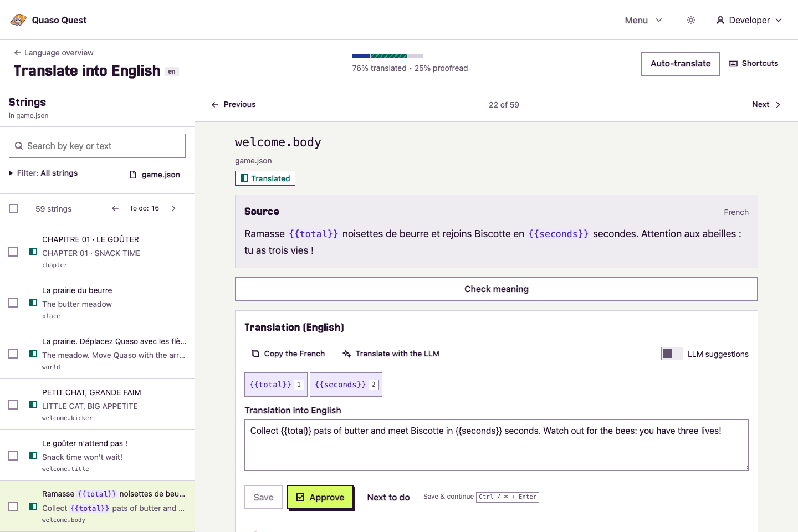Translate with the LLM
This screenshot has height=532, width=798.
click(x=391, y=354)
